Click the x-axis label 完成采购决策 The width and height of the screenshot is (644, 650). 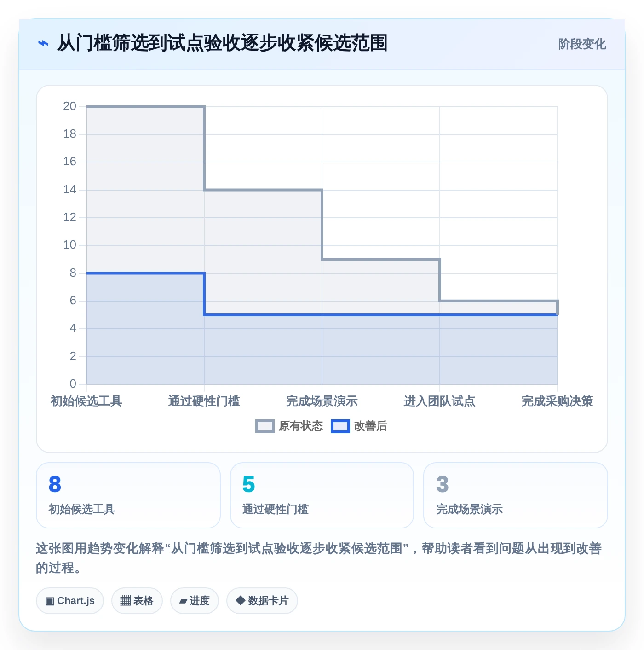pos(558,401)
